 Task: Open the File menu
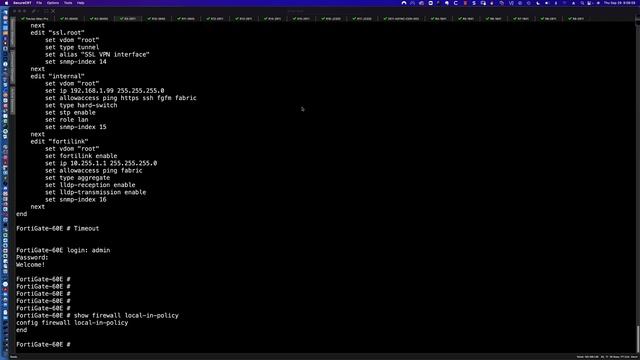[x=39, y=3]
